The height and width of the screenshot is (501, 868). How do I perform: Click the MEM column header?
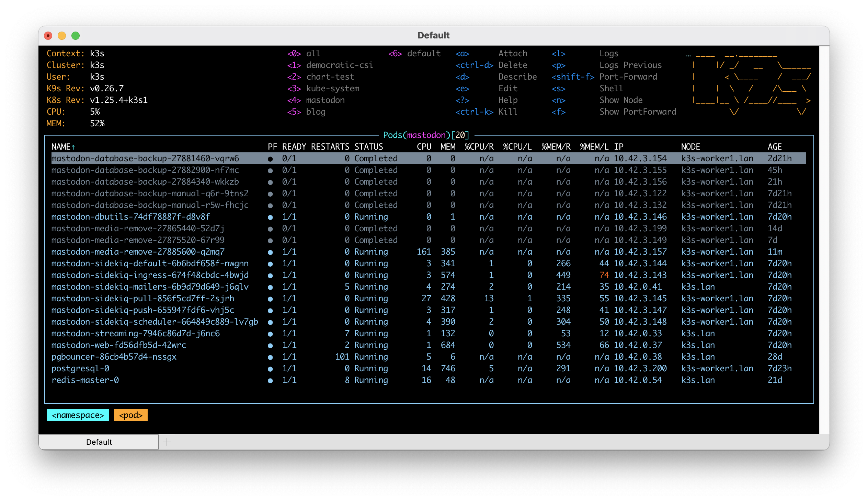coord(448,147)
